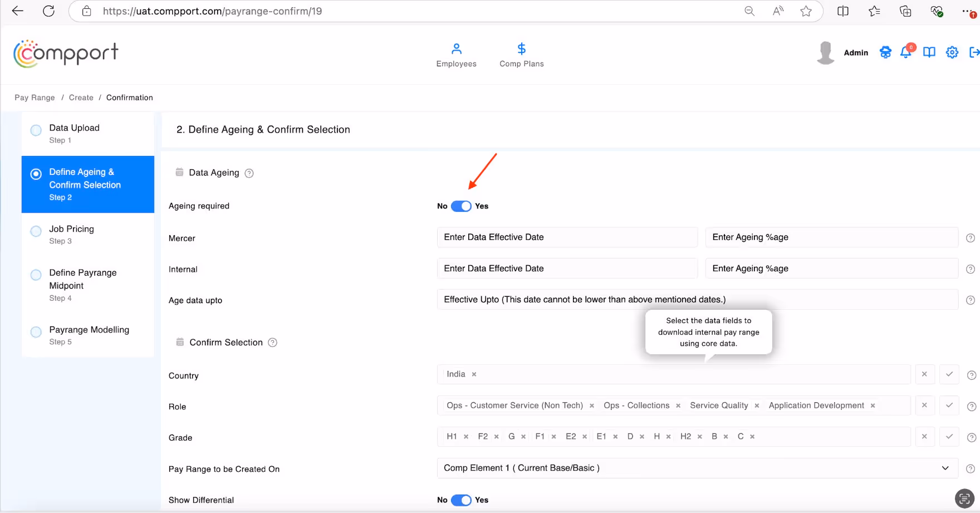Click Age data upto Effective Upto field

[x=697, y=300]
